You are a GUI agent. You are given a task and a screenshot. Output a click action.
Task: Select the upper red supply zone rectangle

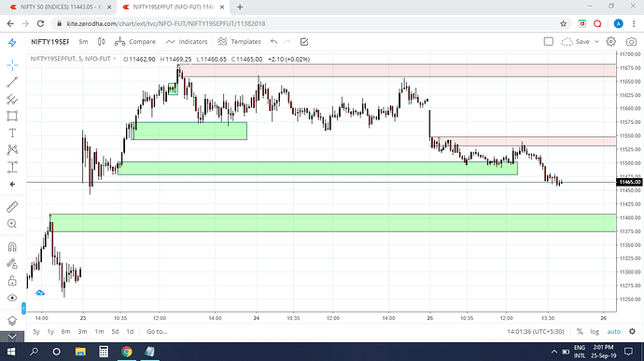pyautogui.click(x=398, y=71)
